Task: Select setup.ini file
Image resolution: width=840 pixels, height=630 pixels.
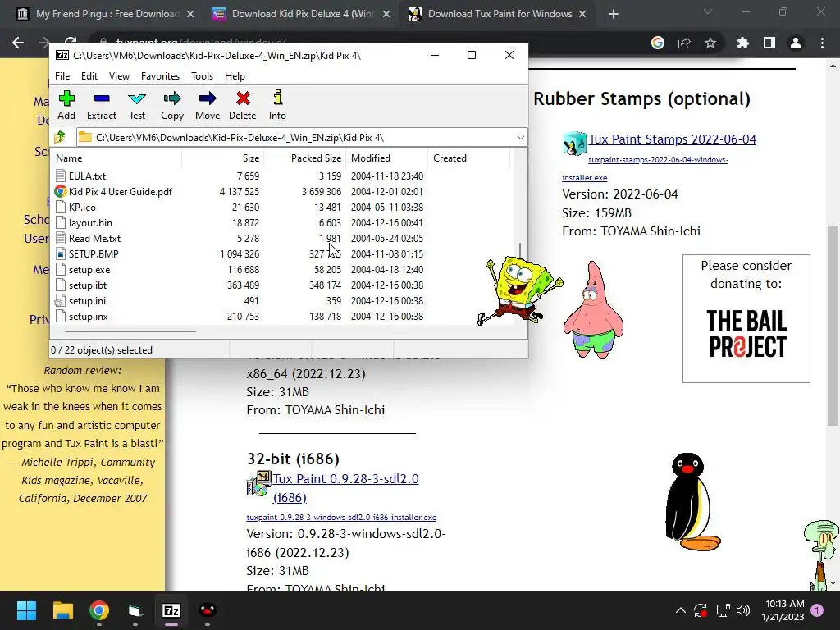Action: (x=87, y=300)
